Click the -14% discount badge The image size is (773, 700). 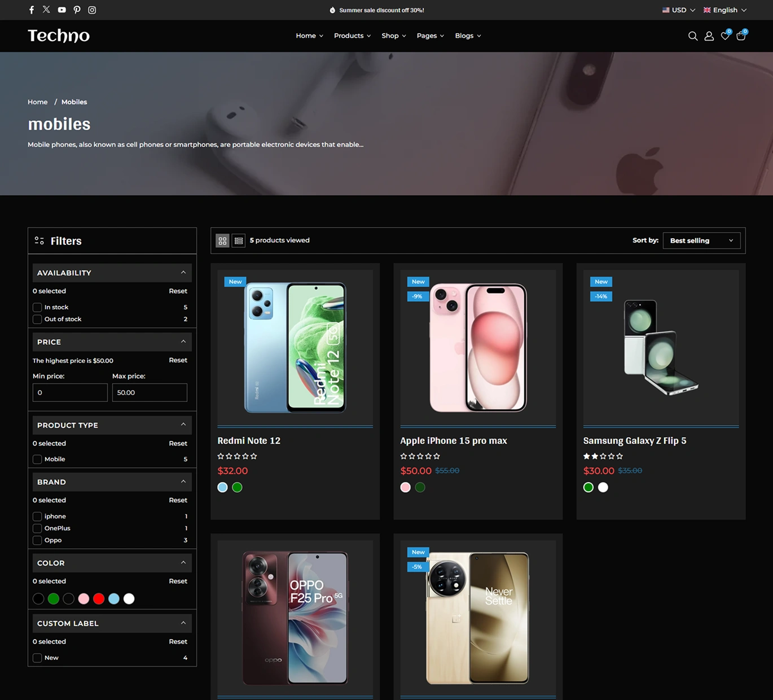pos(601,296)
